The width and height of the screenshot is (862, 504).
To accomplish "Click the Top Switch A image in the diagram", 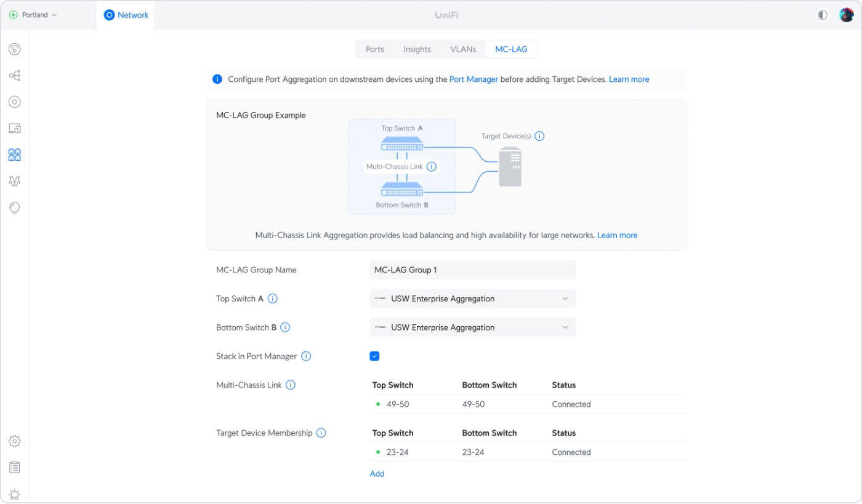I will click(x=402, y=143).
